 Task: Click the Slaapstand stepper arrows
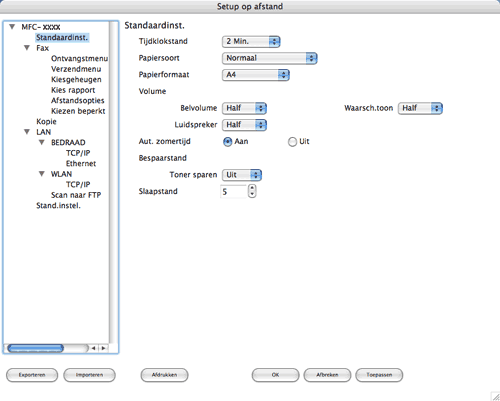tap(252, 191)
